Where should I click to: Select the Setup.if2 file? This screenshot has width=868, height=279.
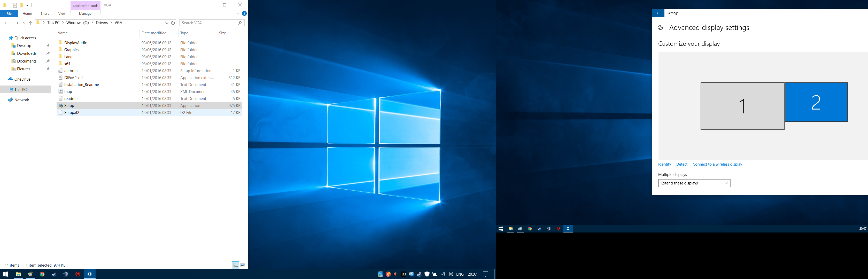[149, 113]
